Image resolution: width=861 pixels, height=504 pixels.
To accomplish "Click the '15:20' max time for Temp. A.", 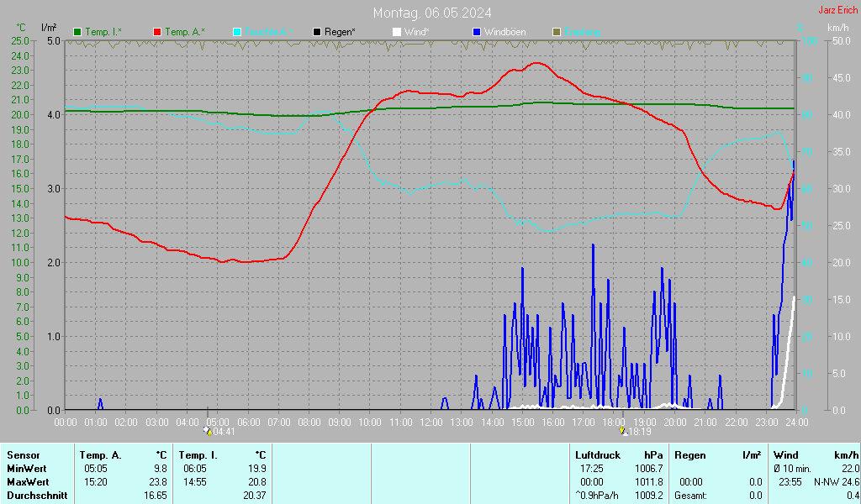I will (96, 482).
